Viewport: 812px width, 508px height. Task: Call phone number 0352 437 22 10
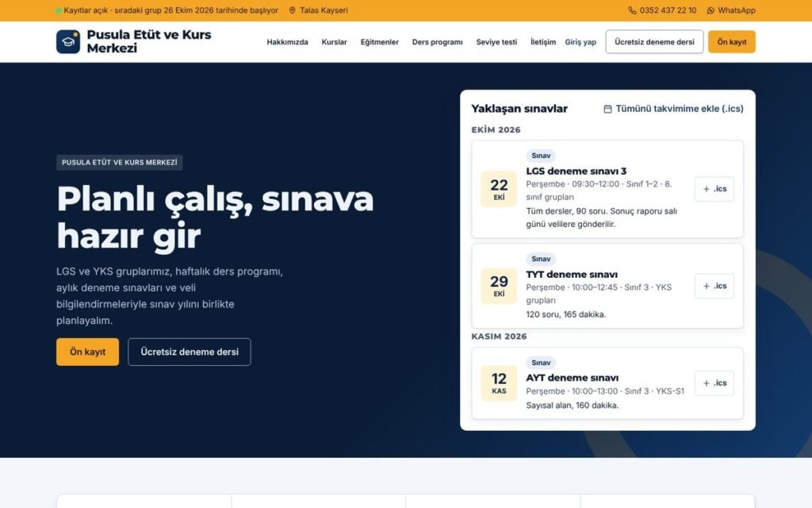click(668, 10)
